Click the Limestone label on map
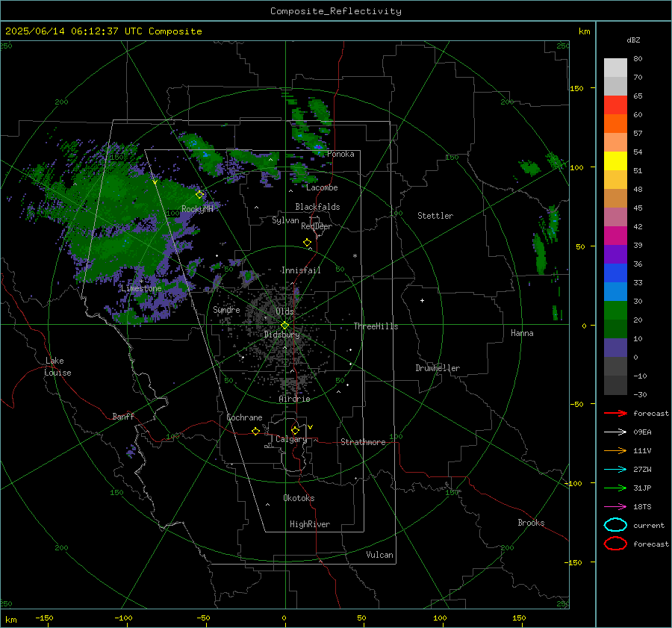 (x=141, y=288)
